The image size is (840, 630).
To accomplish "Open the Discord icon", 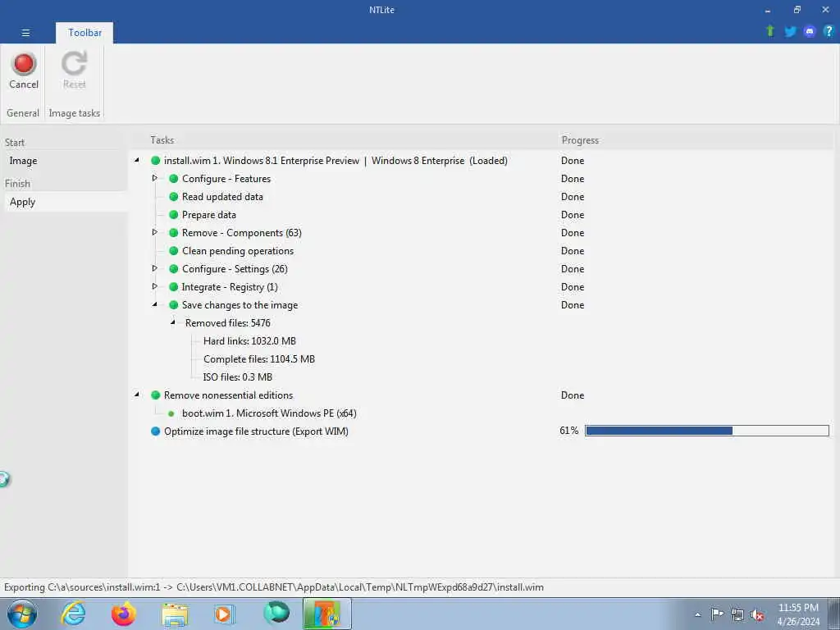I will pyautogui.click(x=810, y=31).
